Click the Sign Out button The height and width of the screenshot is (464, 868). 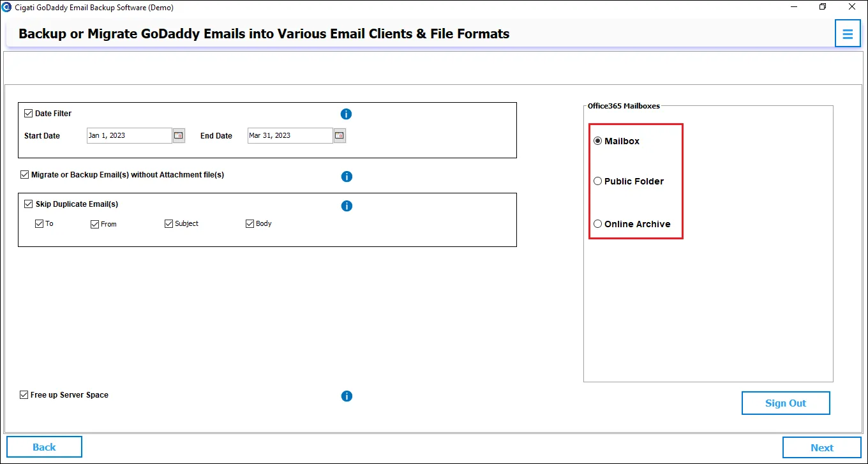(786, 403)
